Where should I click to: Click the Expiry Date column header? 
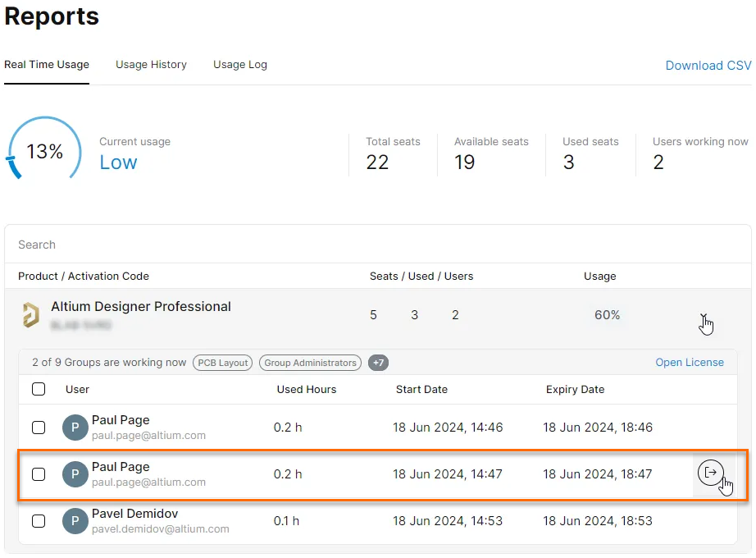point(575,390)
